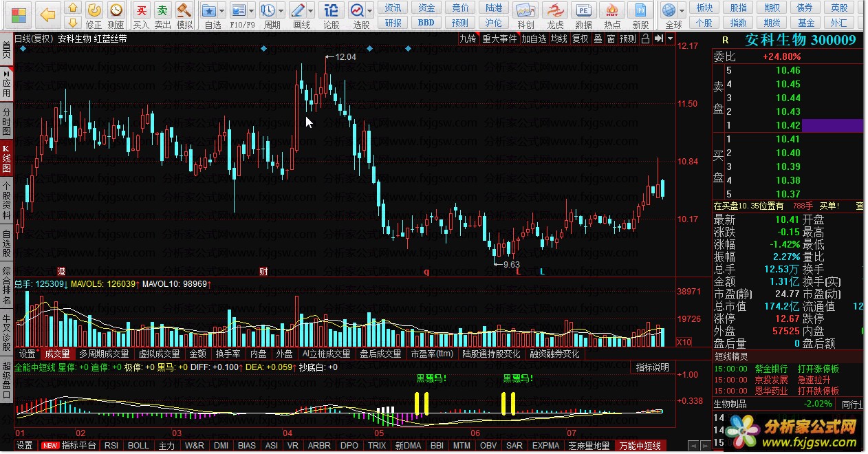Select the 画线 pencil drawing tool

pyautogui.click(x=299, y=10)
